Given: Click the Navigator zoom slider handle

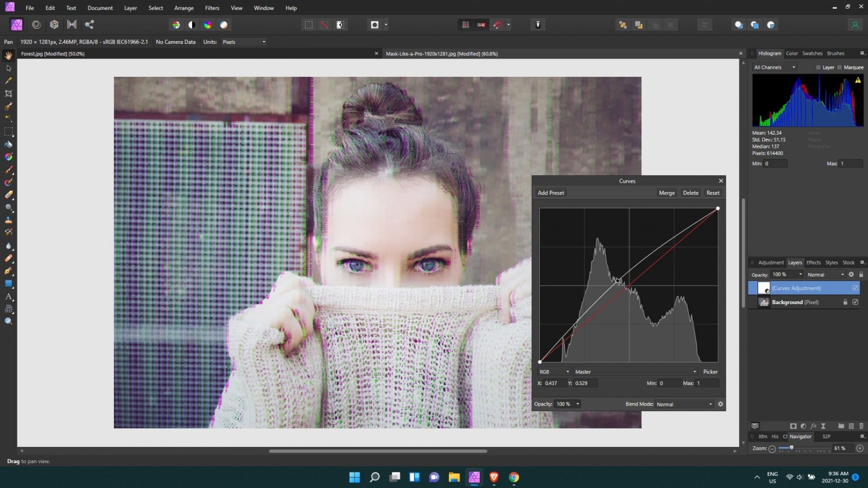Looking at the screenshot, I should coord(791,448).
